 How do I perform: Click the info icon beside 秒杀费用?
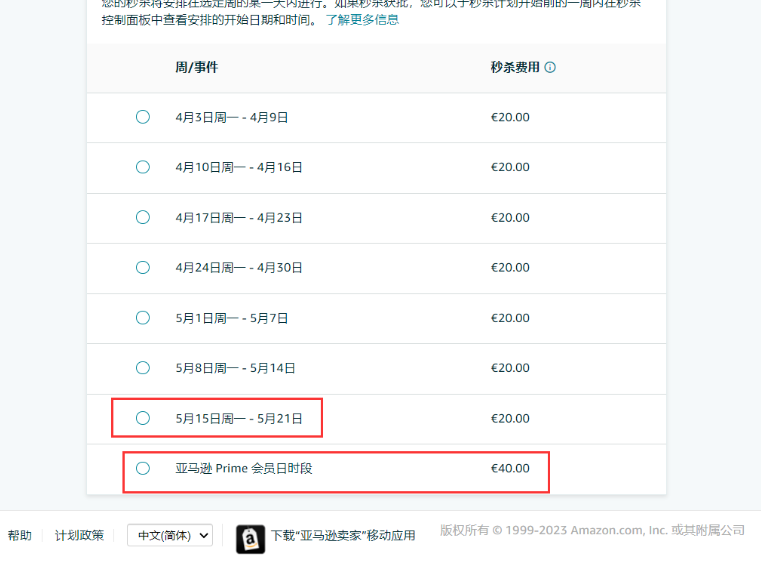(550, 68)
